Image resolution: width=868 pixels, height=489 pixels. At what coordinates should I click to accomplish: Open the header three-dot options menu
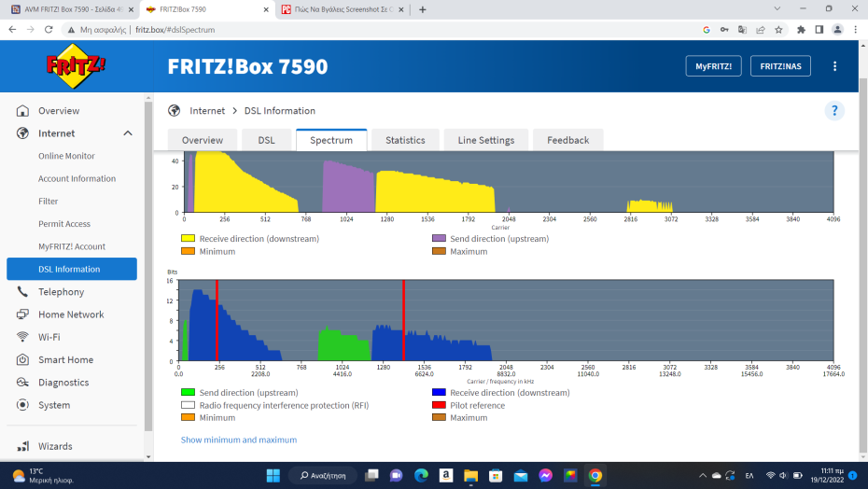click(x=834, y=66)
